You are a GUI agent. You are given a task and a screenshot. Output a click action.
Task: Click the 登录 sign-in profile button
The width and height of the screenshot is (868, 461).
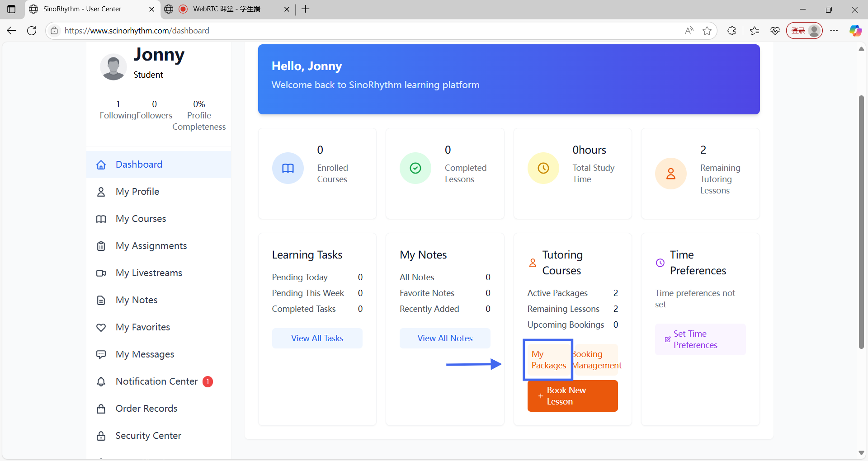(x=804, y=31)
